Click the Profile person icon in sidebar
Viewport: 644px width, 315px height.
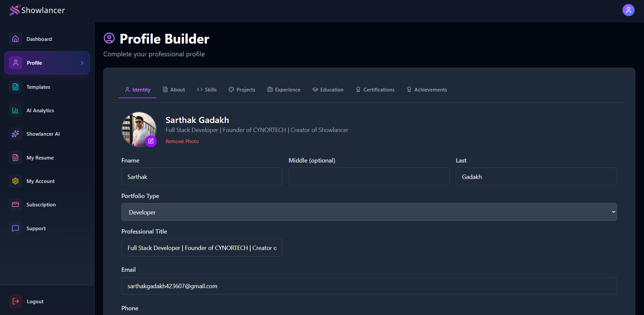(16, 63)
